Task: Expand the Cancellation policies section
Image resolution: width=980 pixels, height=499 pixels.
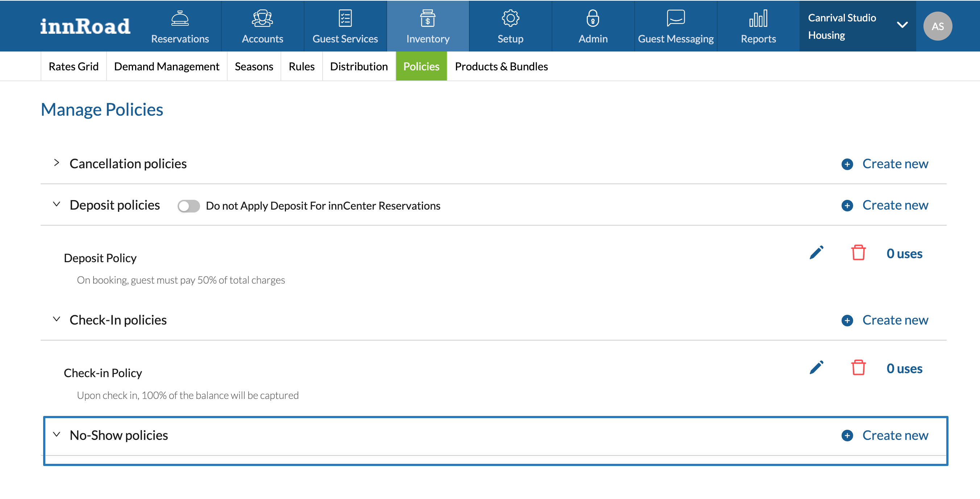Action: (x=57, y=163)
